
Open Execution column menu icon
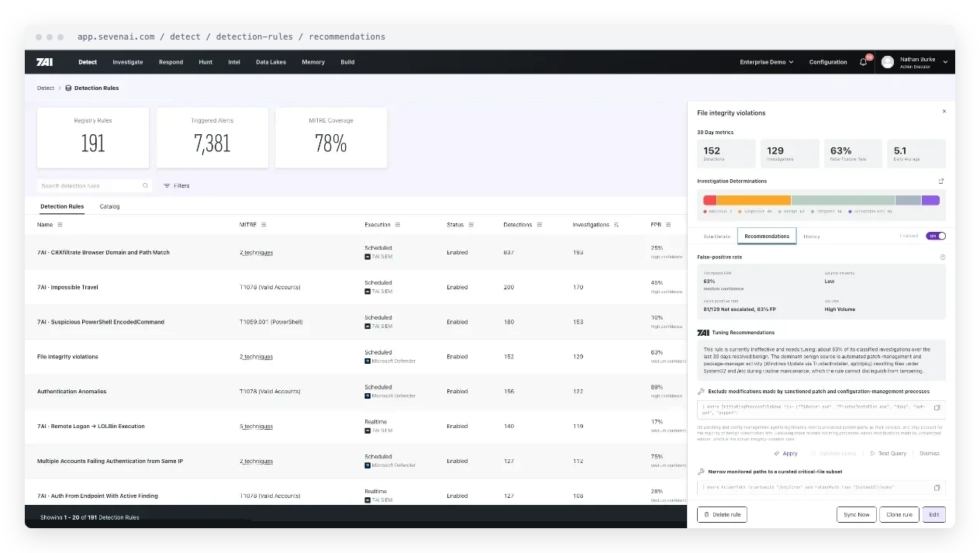pyautogui.click(x=398, y=225)
